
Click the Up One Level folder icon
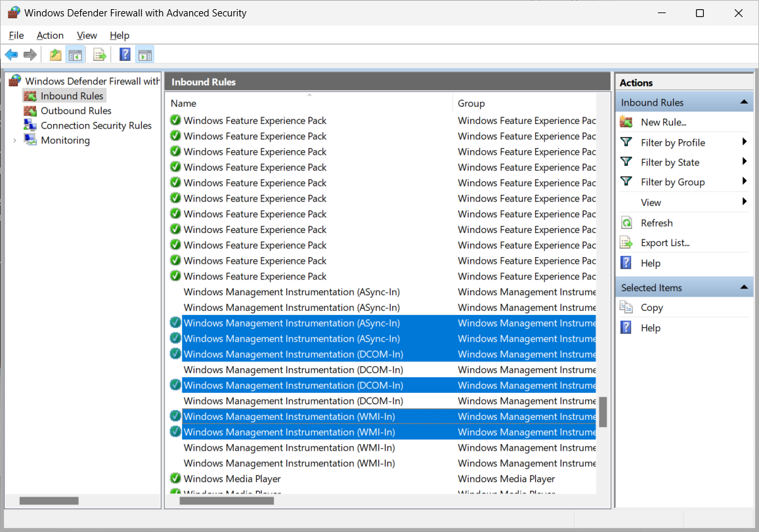click(x=56, y=54)
